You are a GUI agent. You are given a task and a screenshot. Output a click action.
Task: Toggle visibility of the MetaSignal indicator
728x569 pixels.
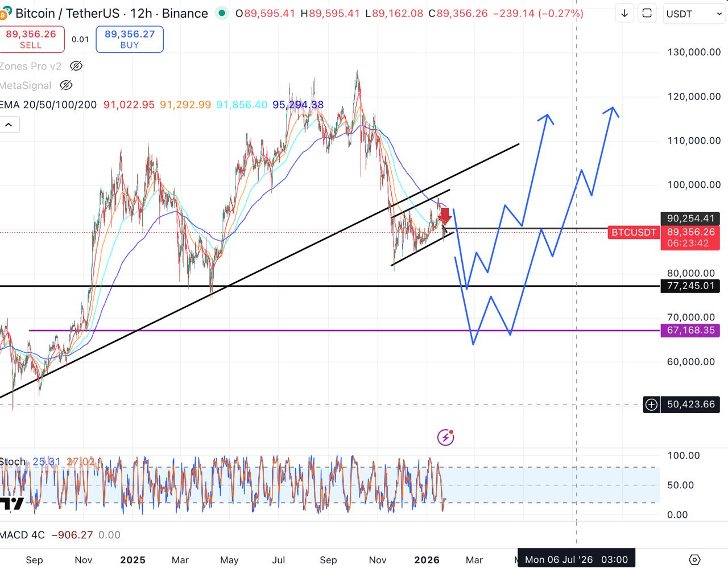click(x=66, y=85)
